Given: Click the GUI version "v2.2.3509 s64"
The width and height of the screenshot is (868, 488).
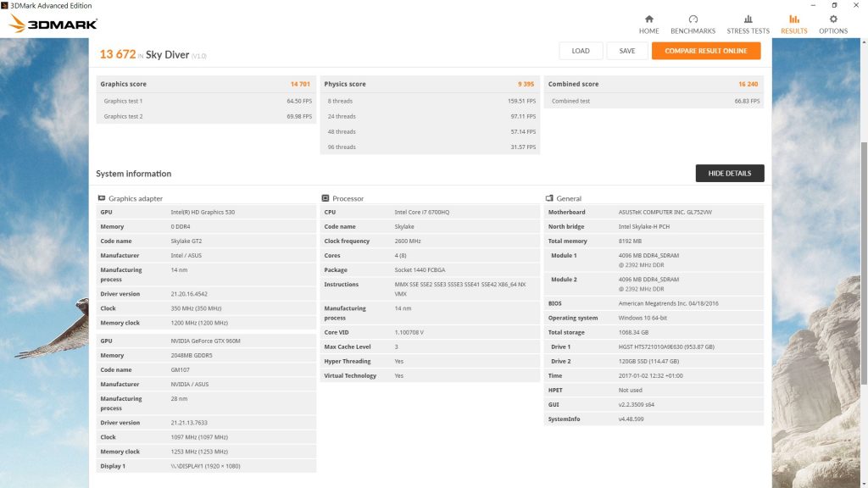Looking at the screenshot, I should (x=636, y=404).
